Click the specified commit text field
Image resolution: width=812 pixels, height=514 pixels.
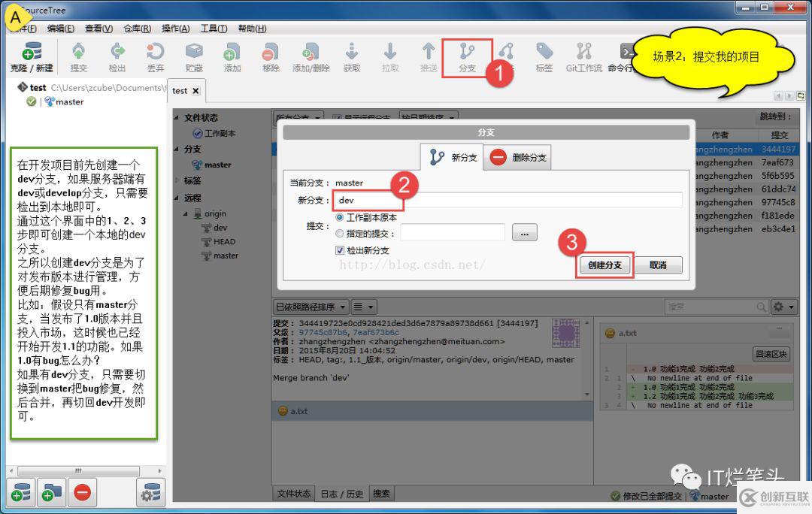[453, 233]
